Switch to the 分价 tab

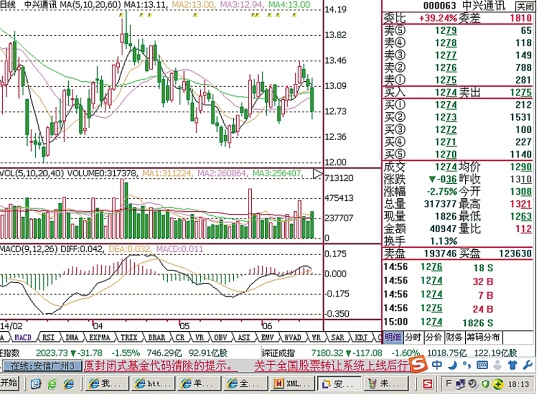coord(434,337)
